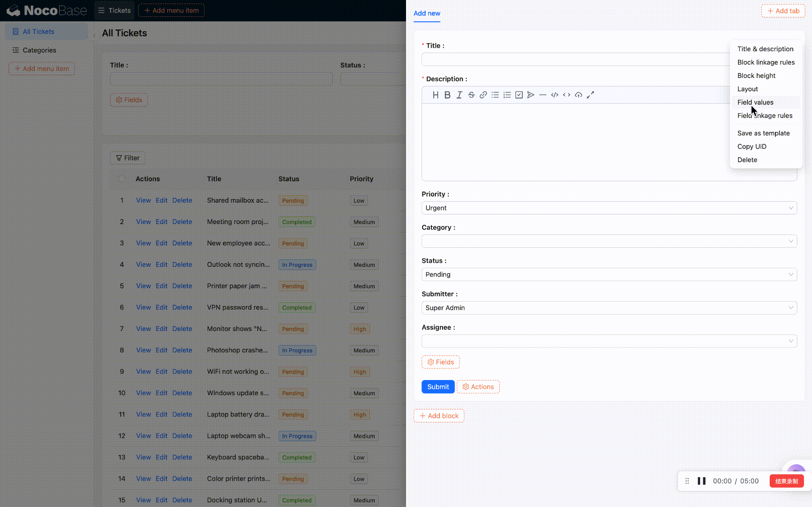Open the Assignee dropdown
Viewport: 812px width, 507px height.
coord(609,341)
